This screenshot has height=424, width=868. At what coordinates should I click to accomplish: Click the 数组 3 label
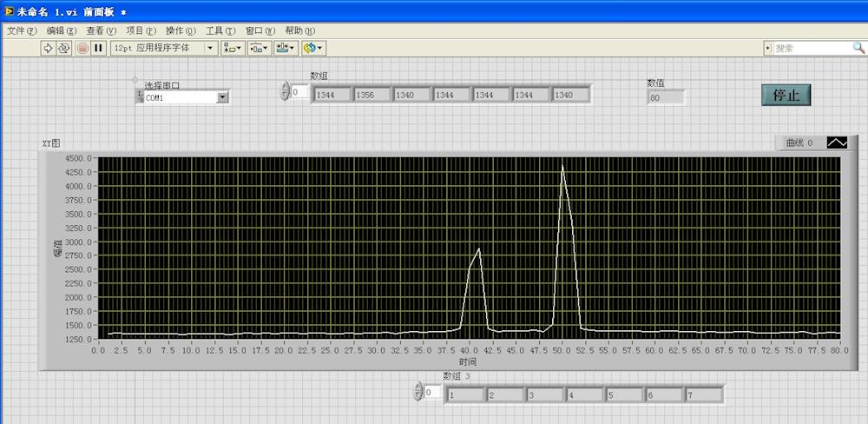click(x=457, y=376)
